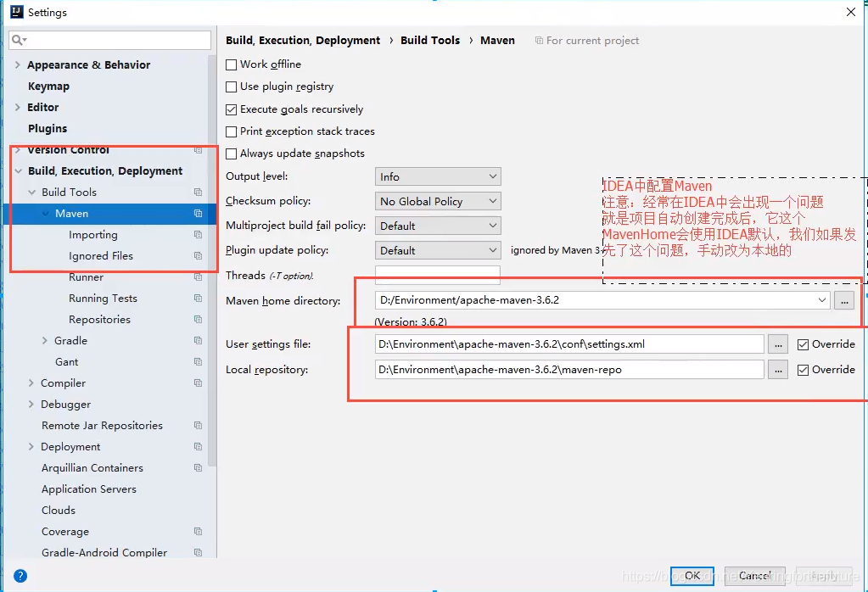Expand the Editor settings node
The width and height of the screenshot is (868, 592).
click(17, 108)
